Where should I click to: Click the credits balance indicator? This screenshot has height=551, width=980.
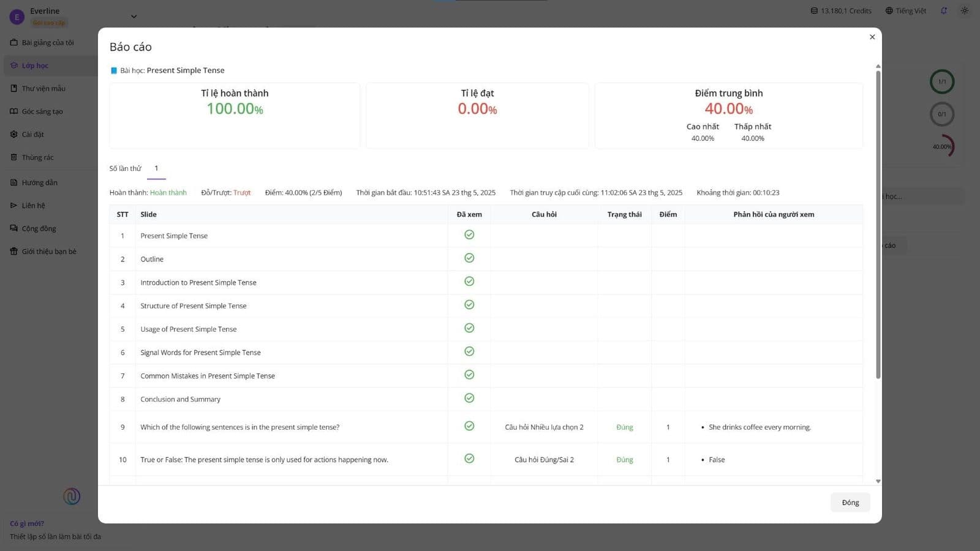click(x=841, y=10)
